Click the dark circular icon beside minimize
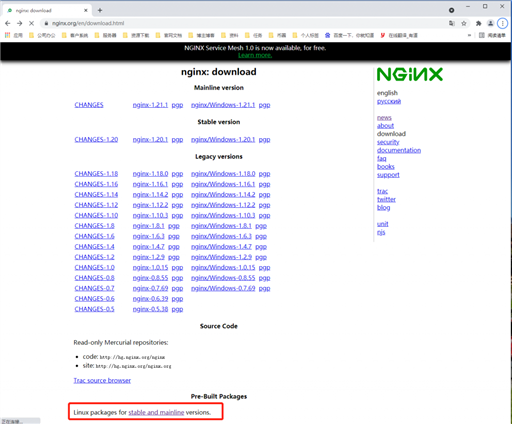 [451, 10]
